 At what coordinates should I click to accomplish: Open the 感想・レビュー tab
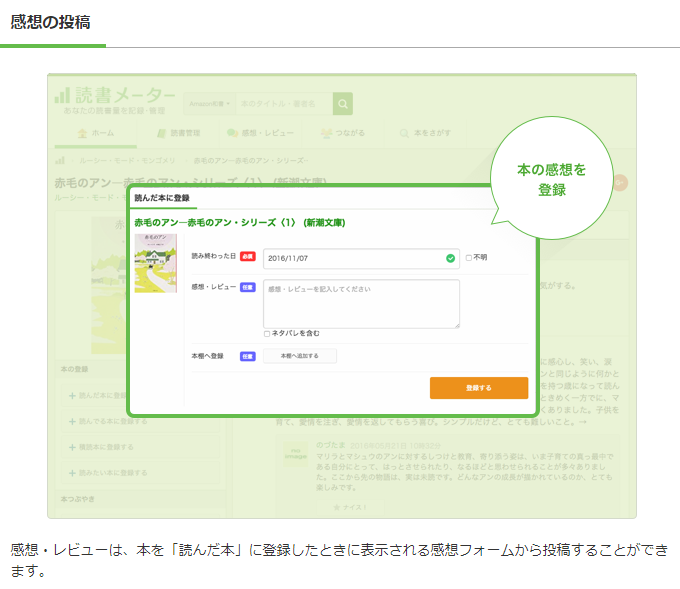[x=260, y=133]
